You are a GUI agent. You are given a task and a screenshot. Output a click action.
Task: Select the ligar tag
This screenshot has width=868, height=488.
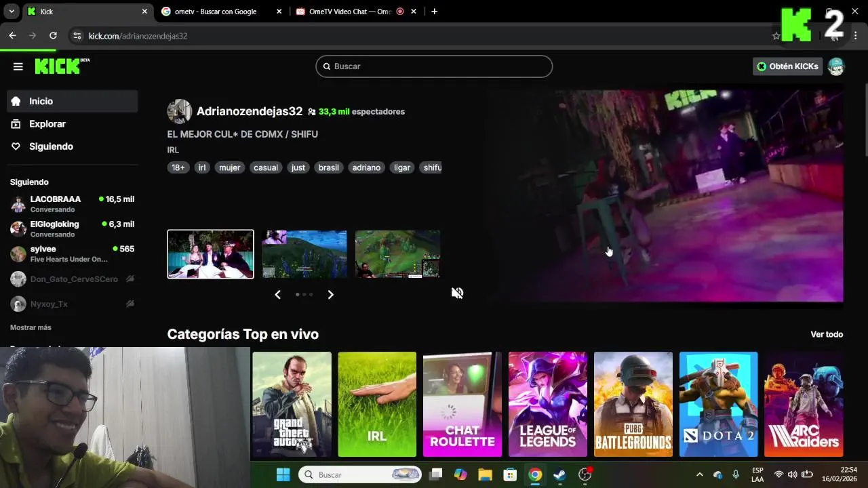[x=402, y=167]
